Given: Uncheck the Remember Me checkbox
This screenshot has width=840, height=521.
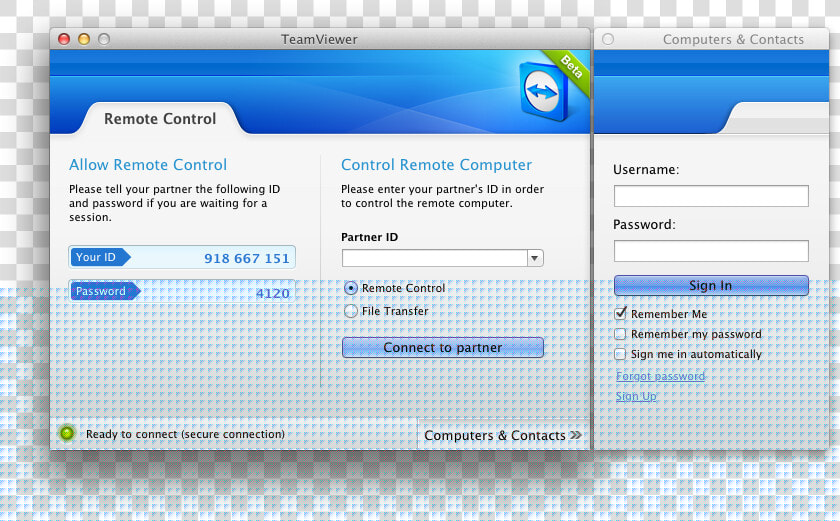Looking at the screenshot, I should point(620,314).
